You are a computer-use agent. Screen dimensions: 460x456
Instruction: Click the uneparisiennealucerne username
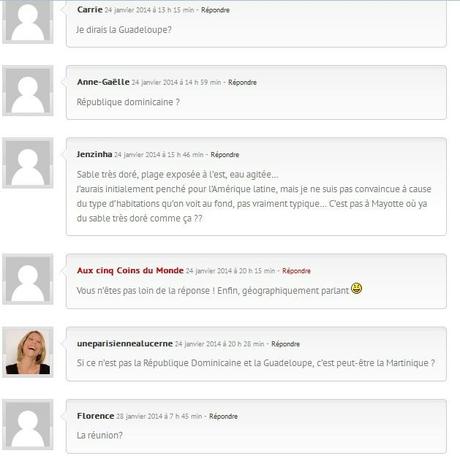tap(125, 343)
